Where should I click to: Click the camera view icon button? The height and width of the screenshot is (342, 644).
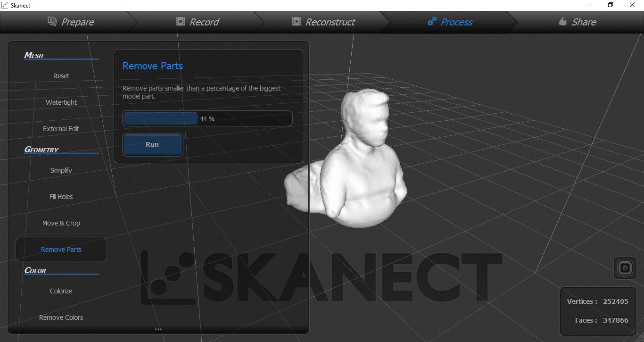(625, 268)
